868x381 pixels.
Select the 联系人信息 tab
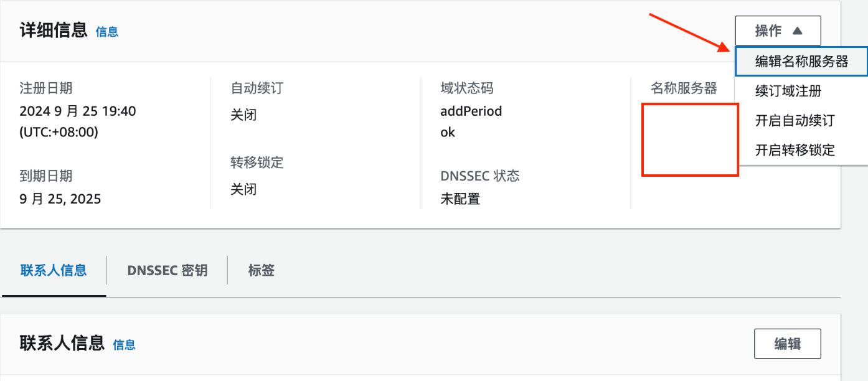tap(54, 270)
